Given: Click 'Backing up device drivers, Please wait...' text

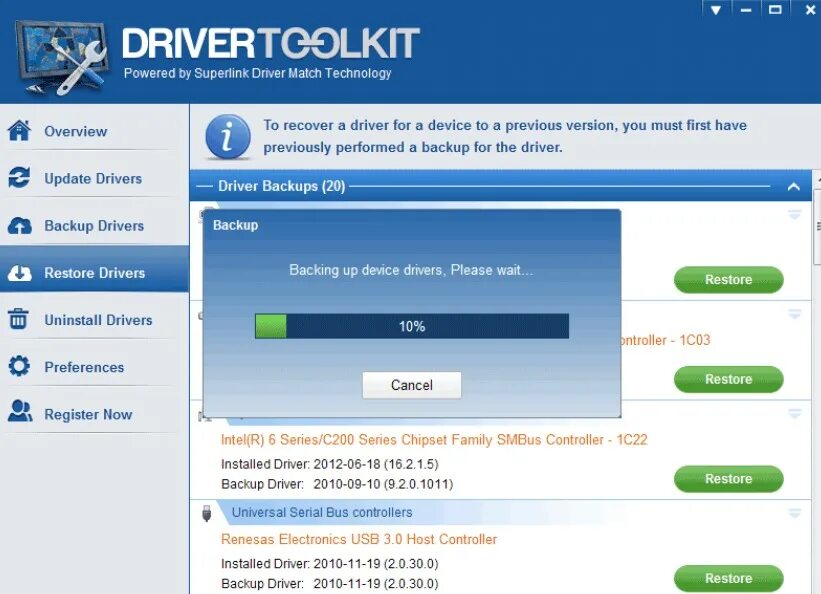Looking at the screenshot, I should click(412, 270).
